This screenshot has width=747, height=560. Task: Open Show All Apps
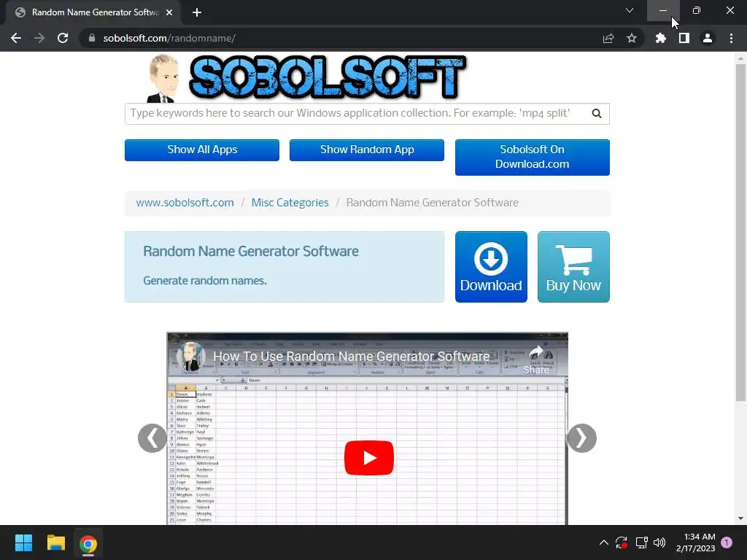pyautogui.click(x=202, y=149)
